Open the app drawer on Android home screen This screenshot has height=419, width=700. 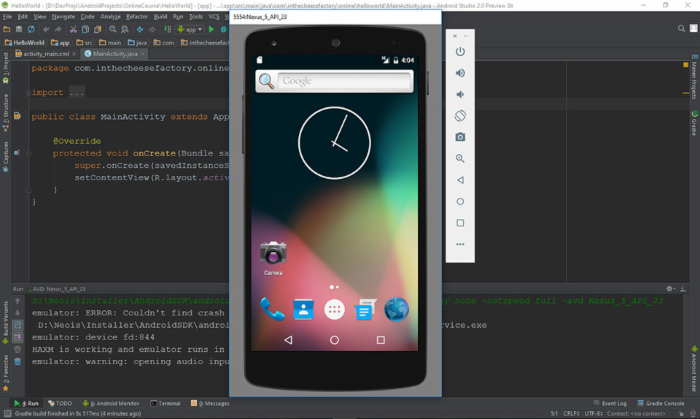point(334,310)
